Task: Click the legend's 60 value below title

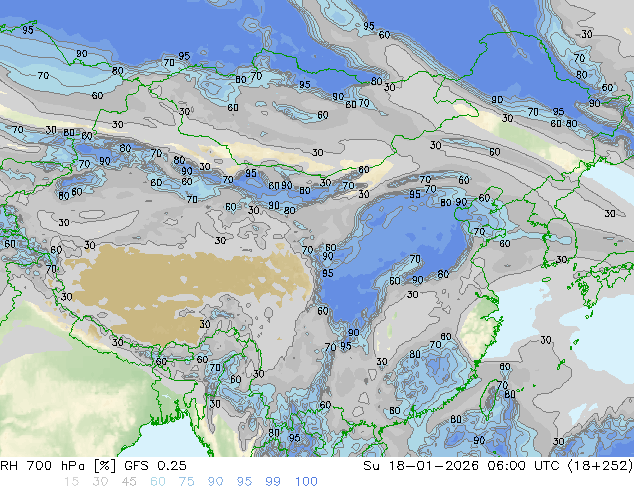Action: pos(158,482)
